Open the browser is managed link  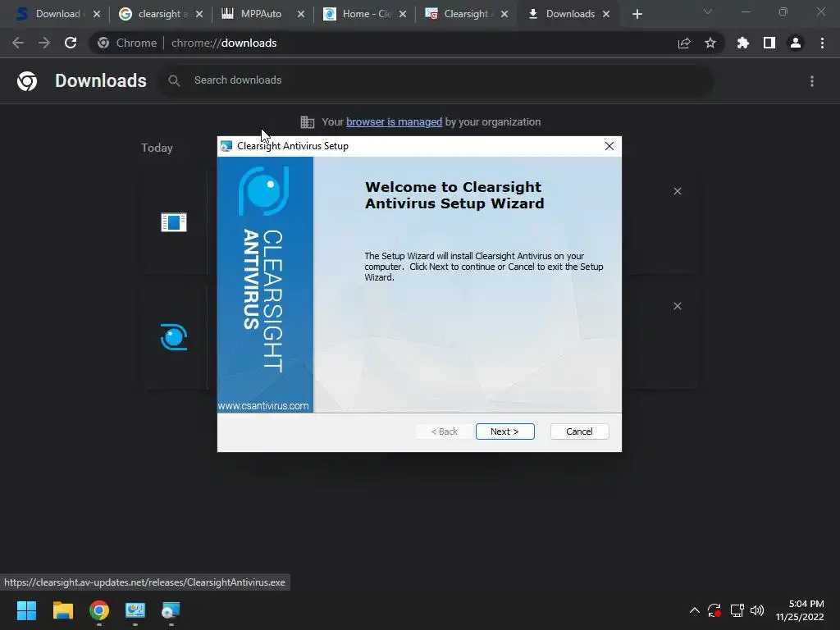point(394,122)
